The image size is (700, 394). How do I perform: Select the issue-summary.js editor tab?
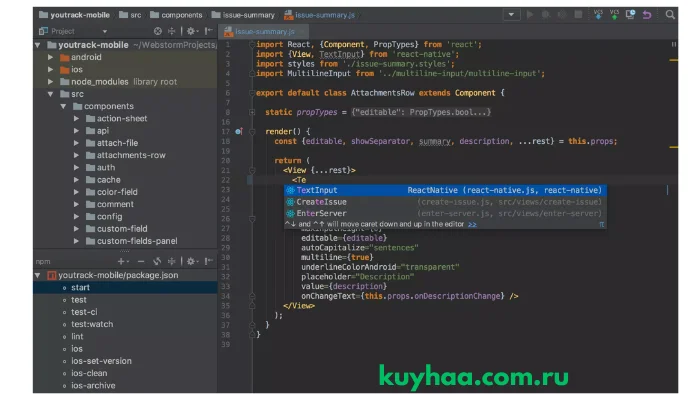point(264,32)
